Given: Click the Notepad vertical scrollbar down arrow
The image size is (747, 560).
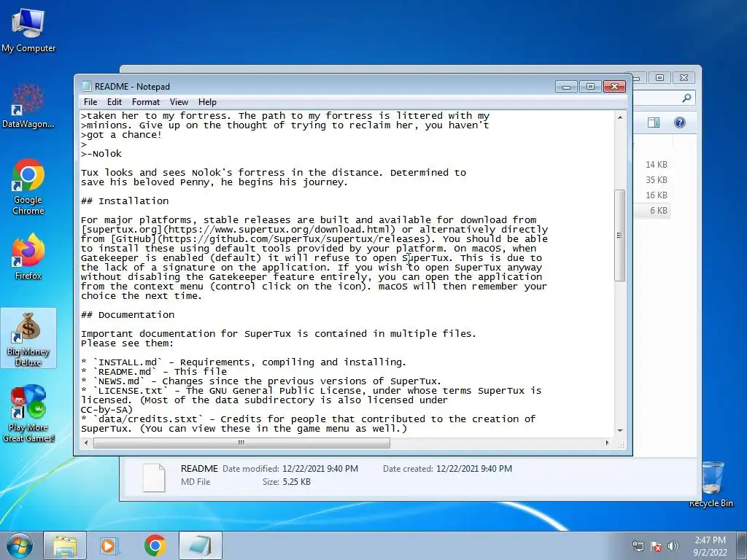Looking at the screenshot, I should click(x=620, y=430).
